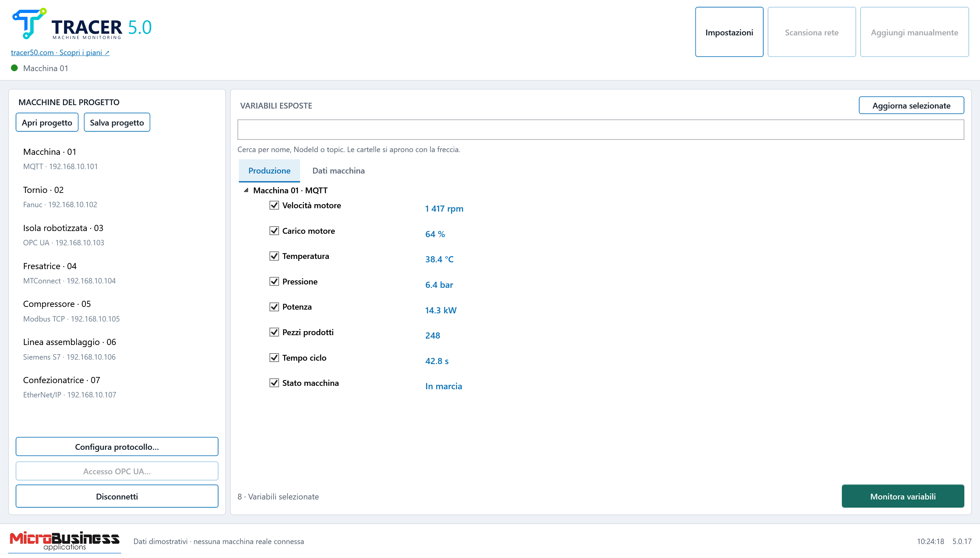This screenshot has height=558, width=980.
Task: Switch to the Dati macchina tab
Action: tap(339, 170)
